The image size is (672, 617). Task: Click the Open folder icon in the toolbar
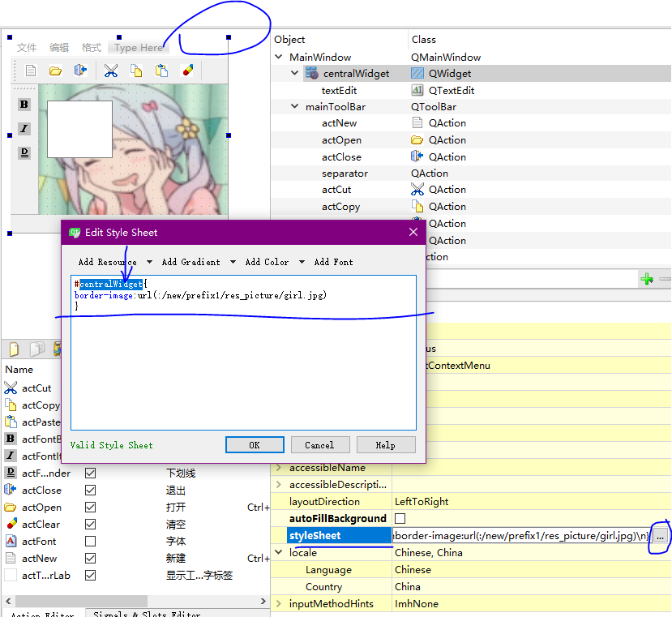point(54,71)
